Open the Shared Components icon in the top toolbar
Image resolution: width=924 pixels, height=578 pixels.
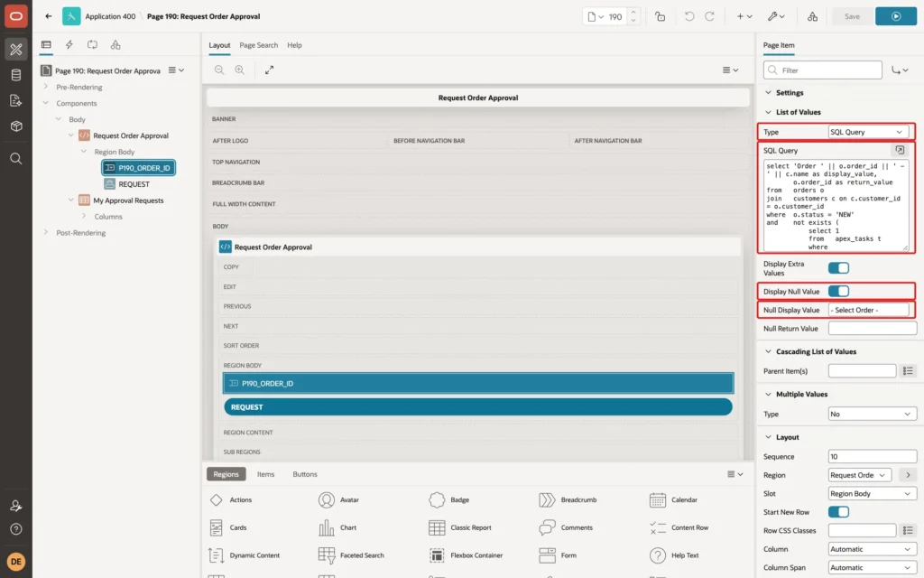coord(813,16)
